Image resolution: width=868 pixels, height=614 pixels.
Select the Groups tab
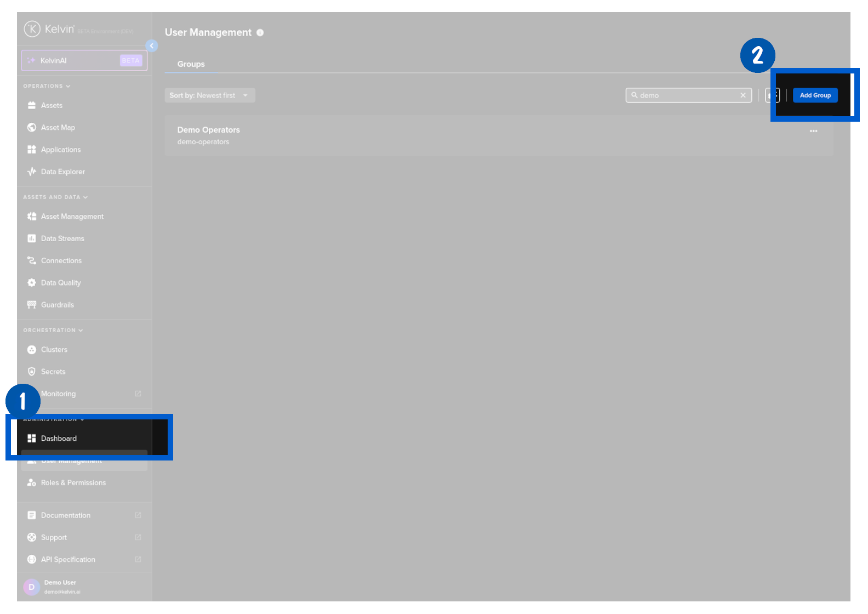click(191, 64)
